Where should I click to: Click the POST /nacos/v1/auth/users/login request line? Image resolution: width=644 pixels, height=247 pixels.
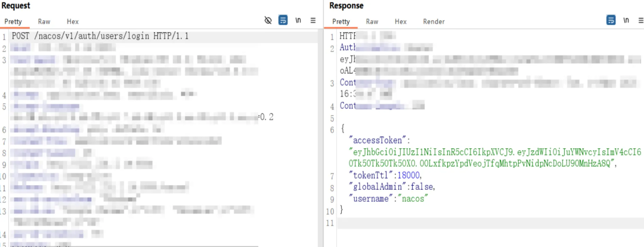pos(100,36)
